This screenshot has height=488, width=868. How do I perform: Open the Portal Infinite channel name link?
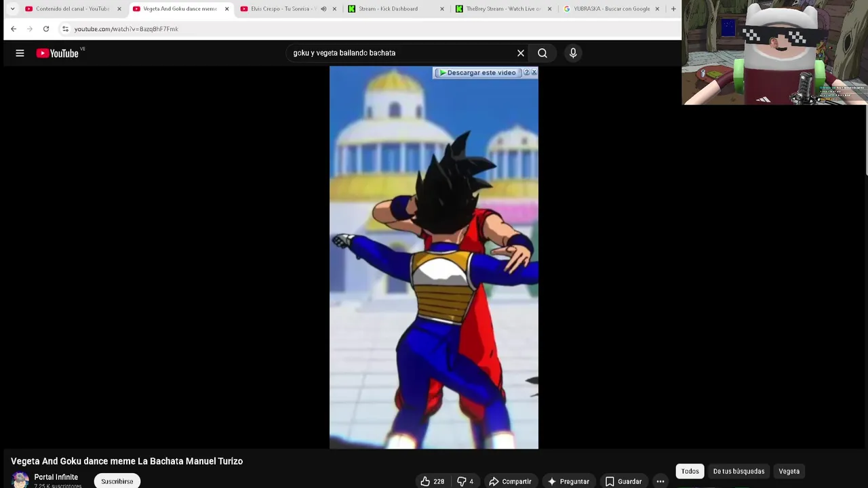pos(56,477)
